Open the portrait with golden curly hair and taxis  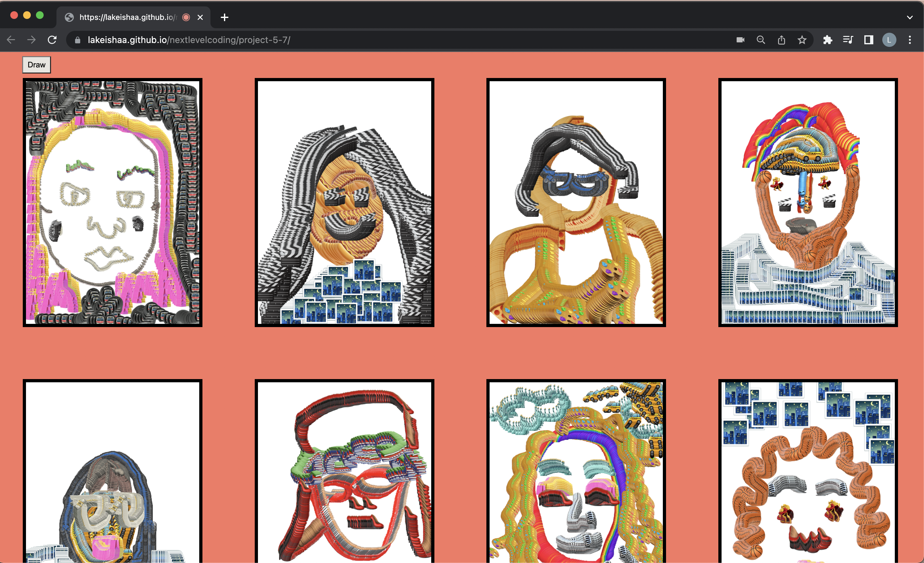pyautogui.click(x=576, y=471)
